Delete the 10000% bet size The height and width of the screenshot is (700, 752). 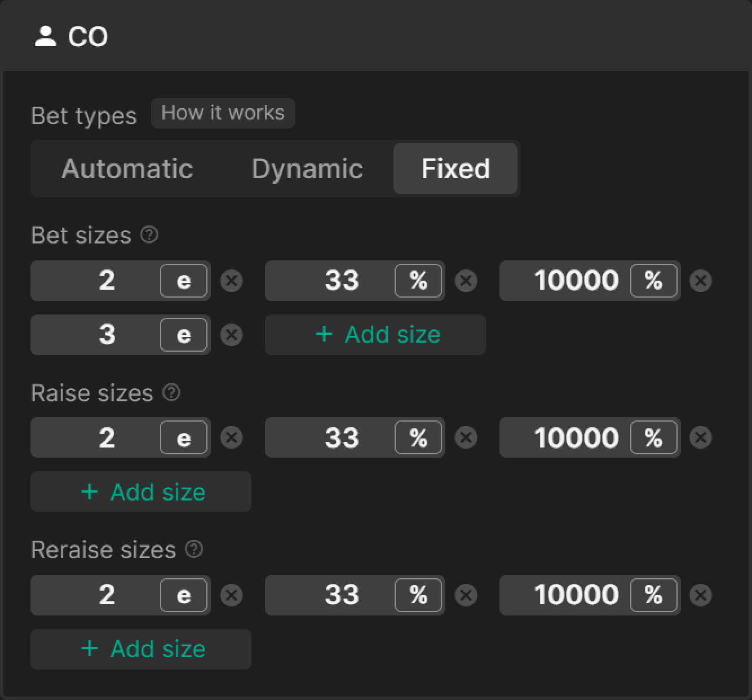pyautogui.click(x=700, y=281)
